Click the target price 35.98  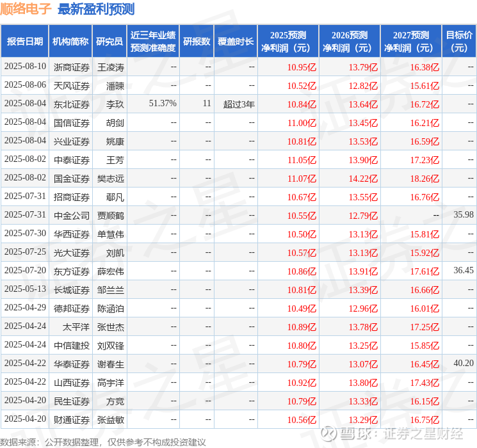click(x=464, y=214)
